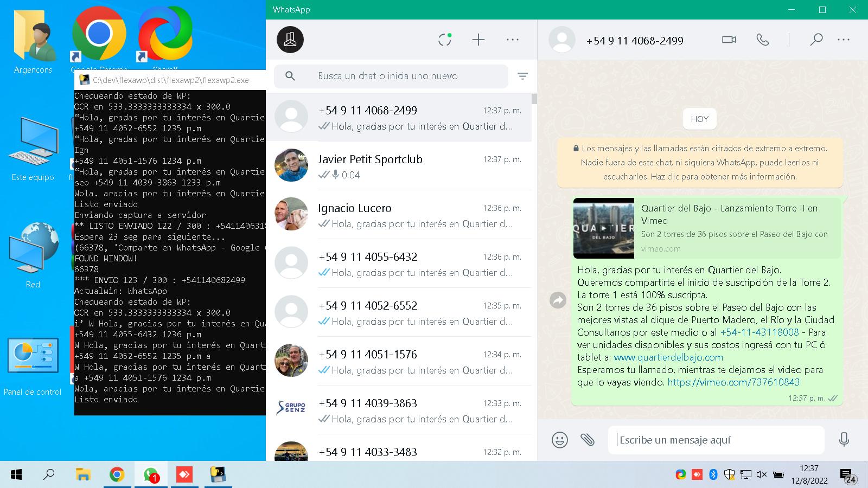
Task: Open Javier Petit Sportclub chat
Action: [399, 166]
